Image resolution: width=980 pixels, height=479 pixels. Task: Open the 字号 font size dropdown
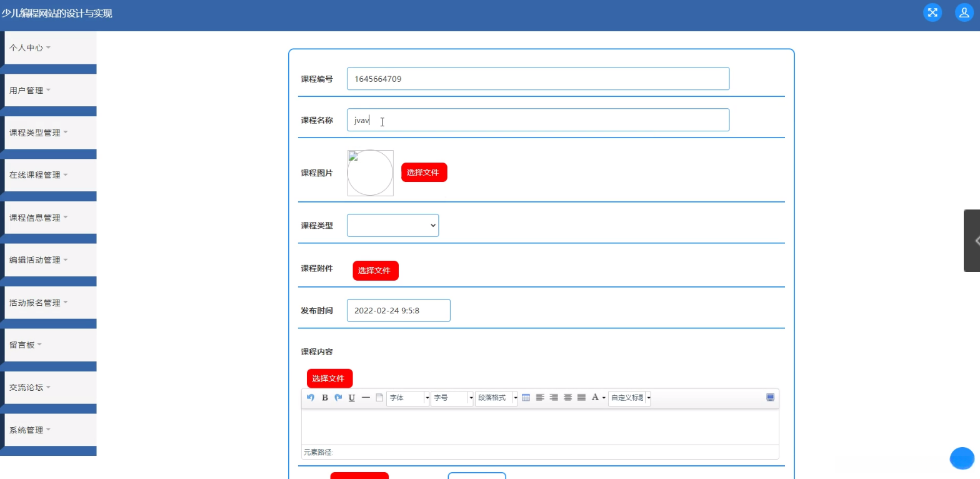click(x=452, y=398)
